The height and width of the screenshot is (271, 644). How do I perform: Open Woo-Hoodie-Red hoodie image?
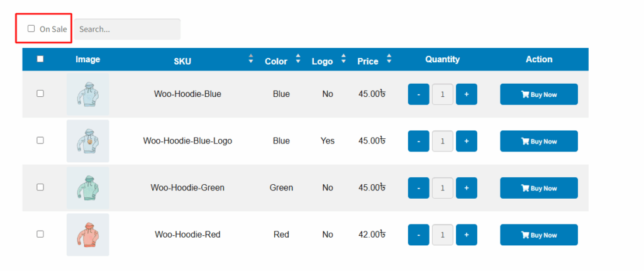pyautogui.click(x=88, y=235)
